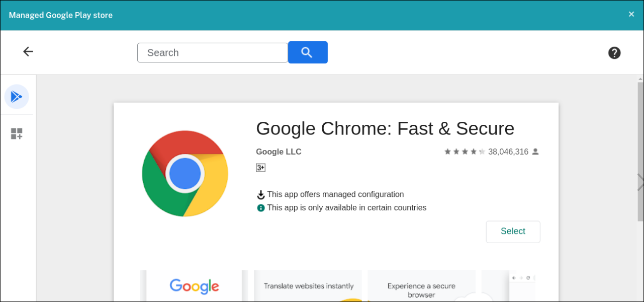Screen dimensions: 644x302
Task: Click the reviewer count person icon
Action: point(535,152)
